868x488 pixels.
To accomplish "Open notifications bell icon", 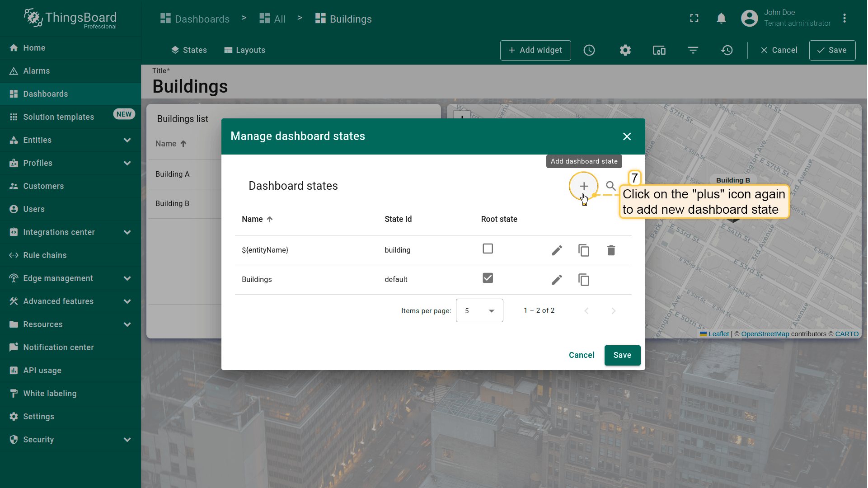I will pyautogui.click(x=721, y=19).
